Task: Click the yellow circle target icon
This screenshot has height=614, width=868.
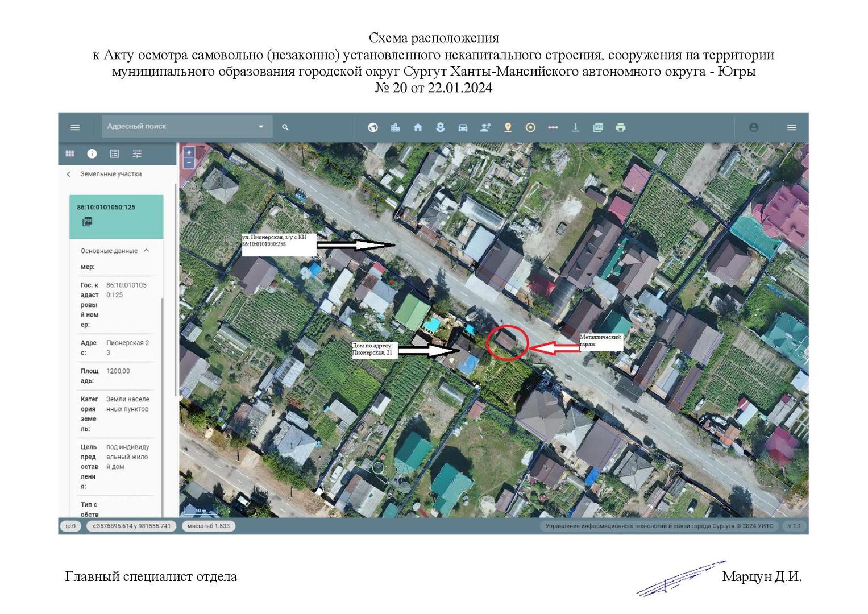Action: [x=530, y=127]
